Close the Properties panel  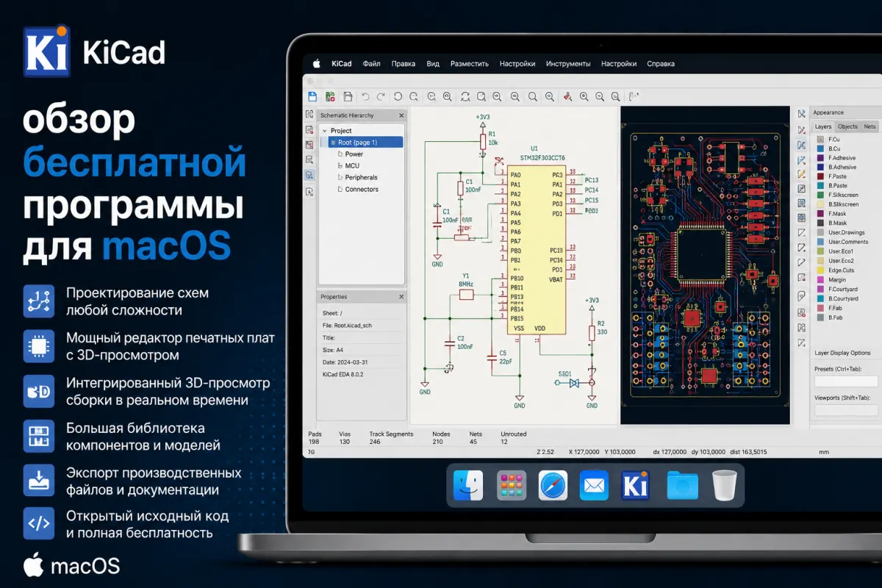click(x=401, y=297)
